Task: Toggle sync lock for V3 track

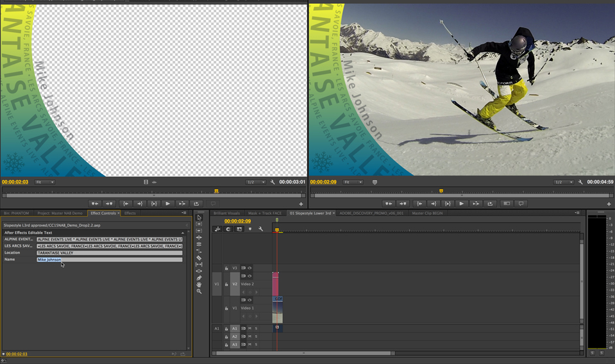Action: [x=243, y=269]
